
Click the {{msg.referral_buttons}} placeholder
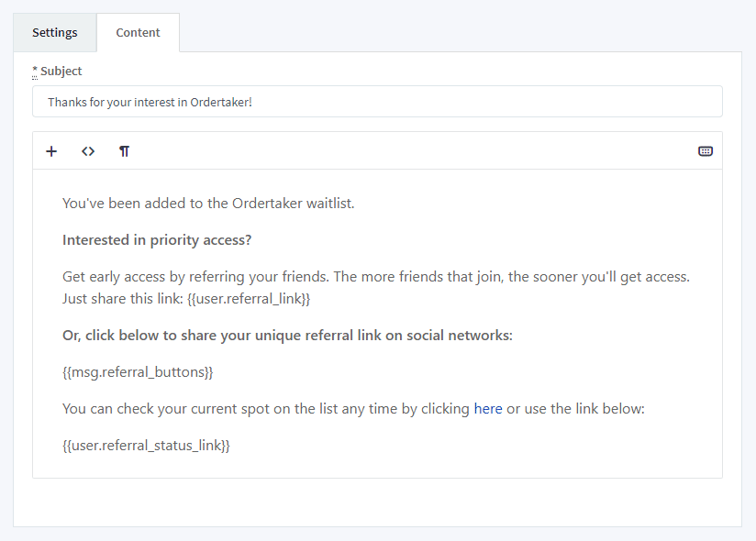[x=138, y=372]
